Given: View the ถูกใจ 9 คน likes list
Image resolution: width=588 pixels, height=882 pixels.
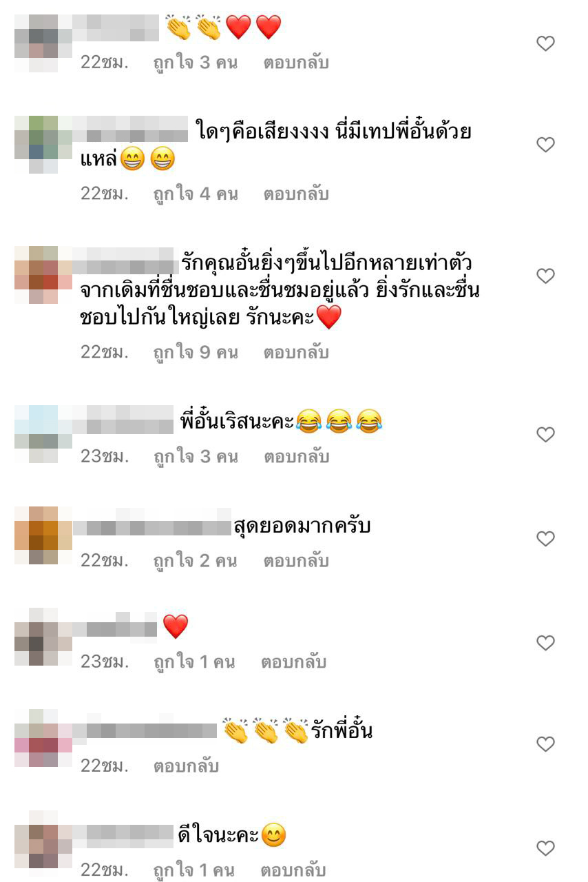Looking at the screenshot, I should (x=196, y=353).
